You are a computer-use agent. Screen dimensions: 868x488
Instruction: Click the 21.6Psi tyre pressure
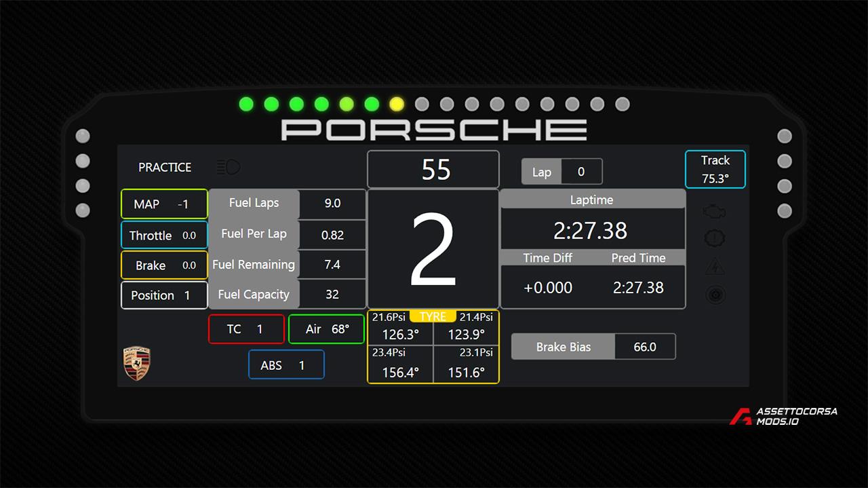coord(389,317)
